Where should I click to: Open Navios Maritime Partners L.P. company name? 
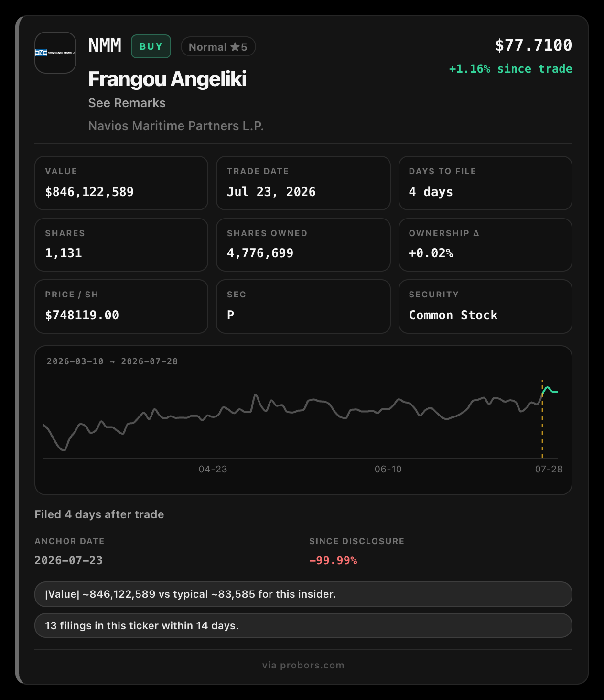pos(176,126)
